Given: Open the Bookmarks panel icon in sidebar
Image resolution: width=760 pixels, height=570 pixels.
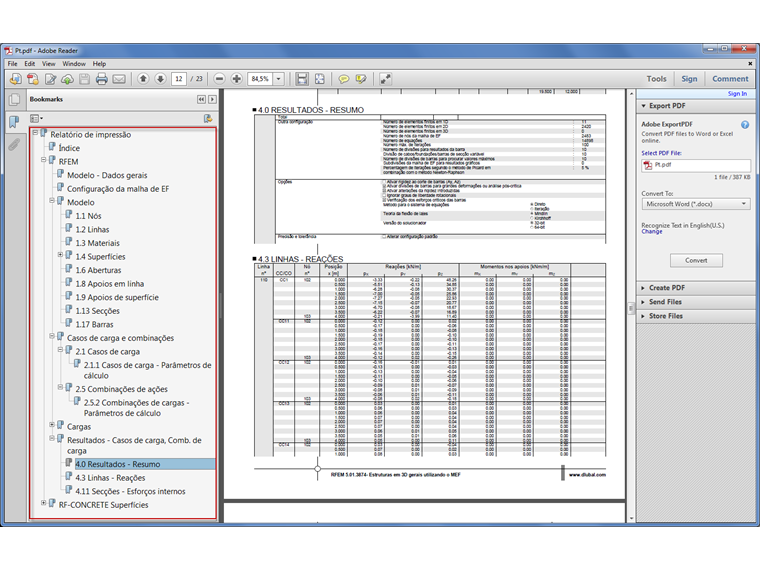Looking at the screenshot, I should 15,122.
